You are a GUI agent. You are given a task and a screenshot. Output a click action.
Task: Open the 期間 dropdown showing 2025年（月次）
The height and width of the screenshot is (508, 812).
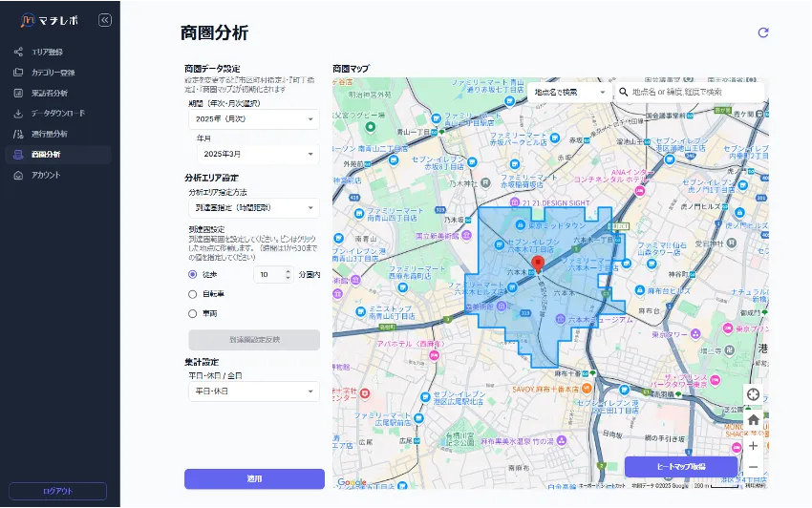click(x=253, y=119)
